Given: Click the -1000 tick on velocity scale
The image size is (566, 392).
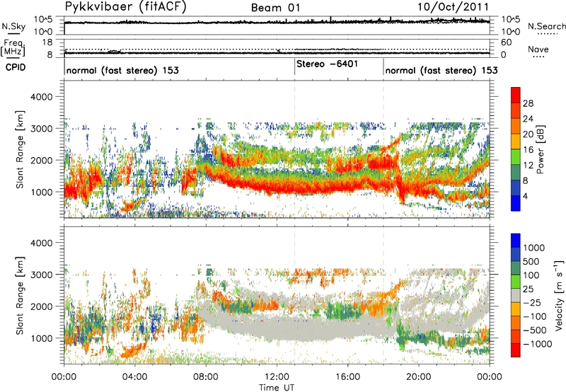Looking at the screenshot, I should pos(538,344).
